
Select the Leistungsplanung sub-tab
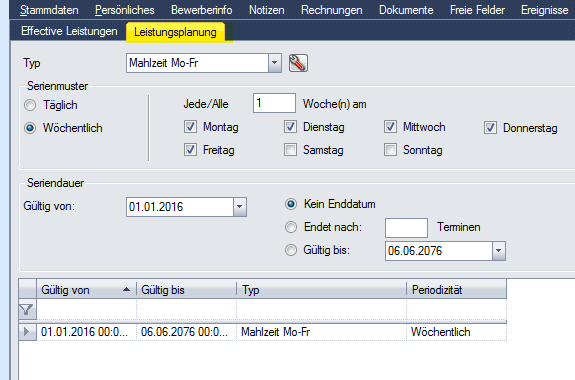click(x=175, y=32)
